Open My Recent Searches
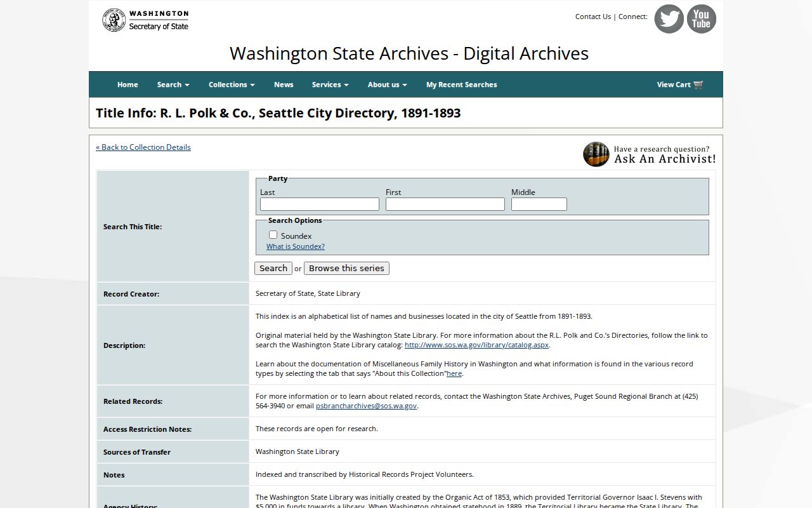The image size is (812, 508). point(461,84)
